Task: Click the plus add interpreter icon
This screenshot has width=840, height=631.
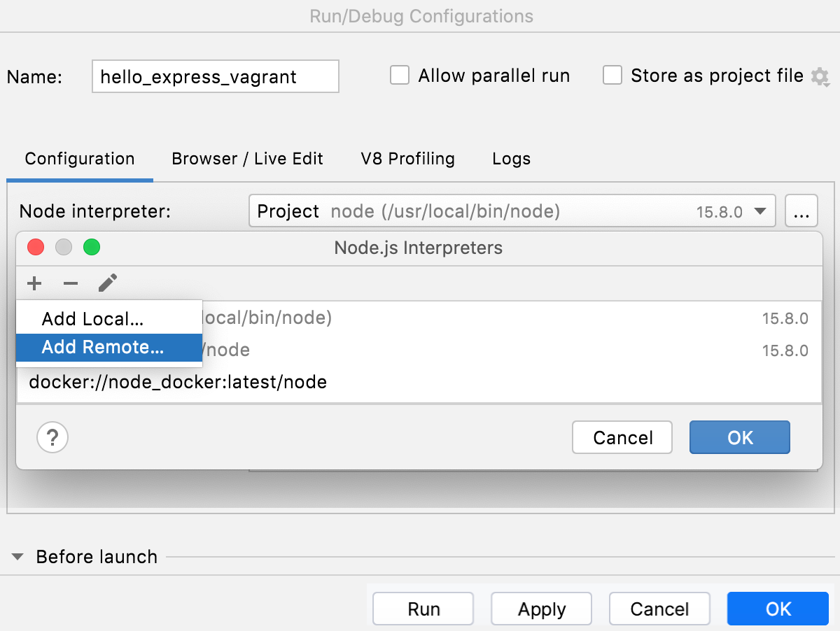Action: tap(34, 283)
